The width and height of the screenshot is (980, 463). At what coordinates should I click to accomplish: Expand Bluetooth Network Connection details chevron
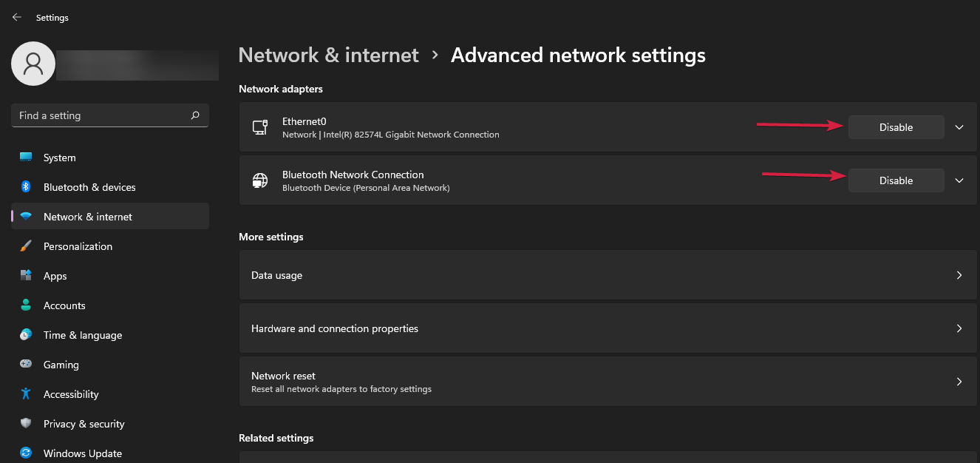[x=959, y=180]
